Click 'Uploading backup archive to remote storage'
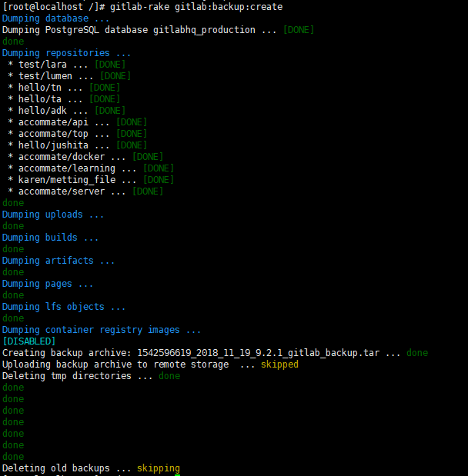The width and height of the screenshot is (468, 476). tap(115, 364)
